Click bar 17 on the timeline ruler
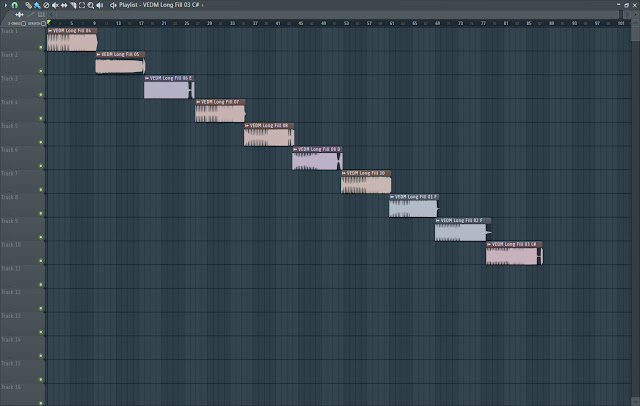Image resolution: width=640 pixels, height=406 pixels. (141, 23)
